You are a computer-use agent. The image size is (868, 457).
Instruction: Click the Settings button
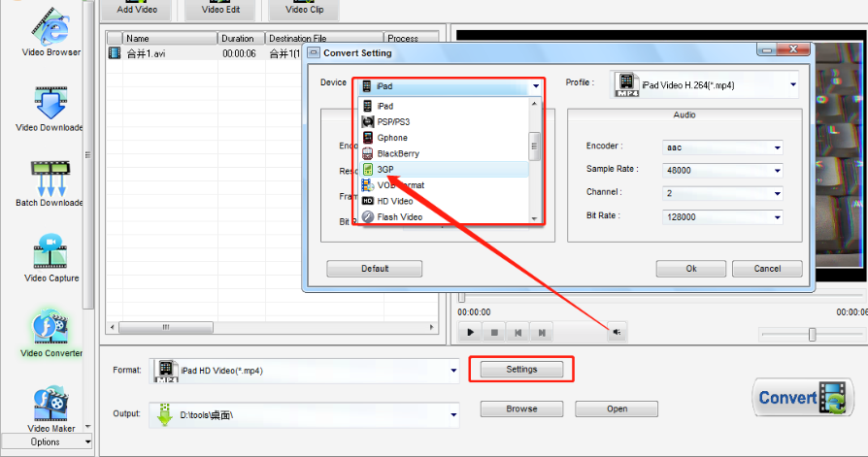521,370
